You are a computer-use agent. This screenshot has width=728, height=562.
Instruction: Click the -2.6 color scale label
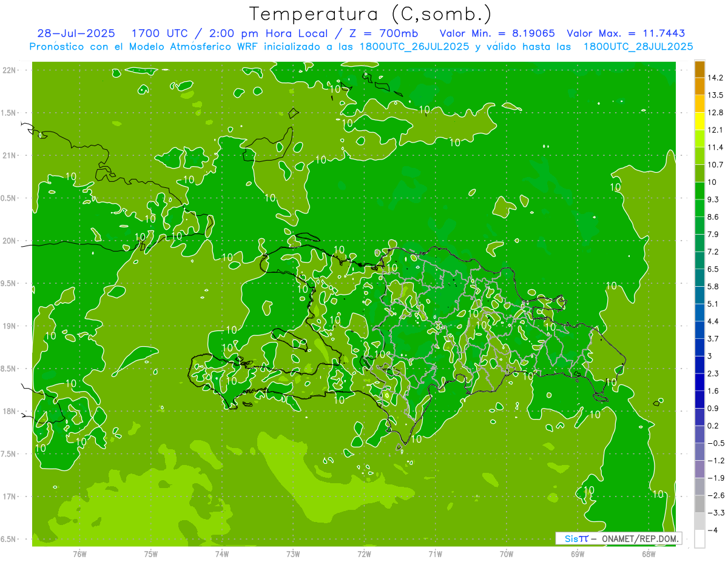click(716, 495)
